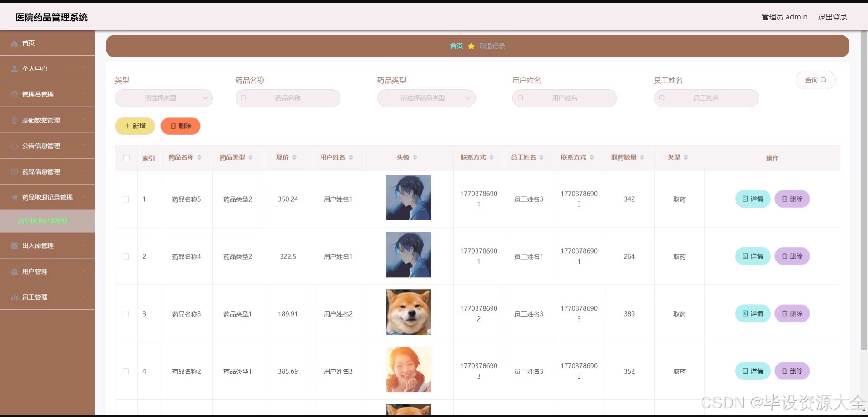The width and height of the screenshot is (868, 417).
Task: Click trash icon on red 删除 button
Action: [x=173, y=126]
